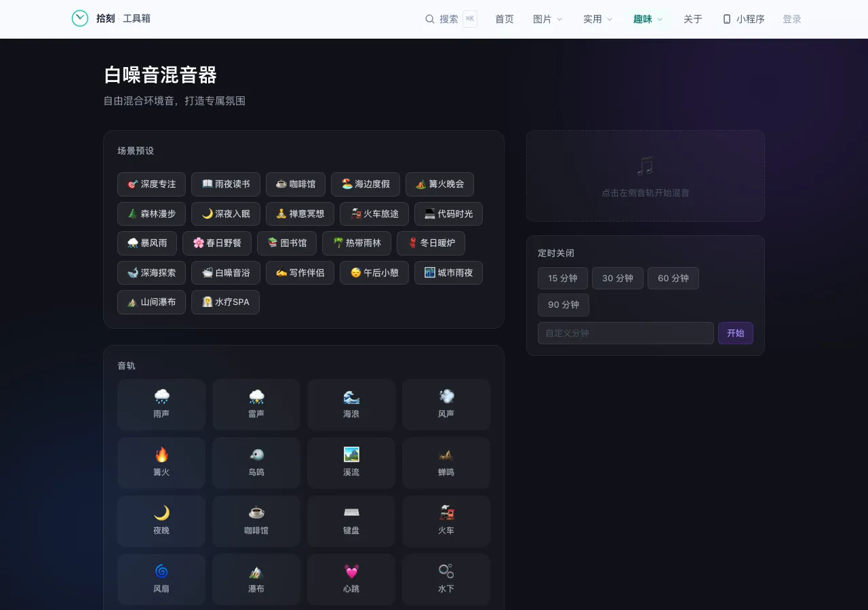Click the 开始 timer start button
The image size is (868, 610).
point(736,333)
